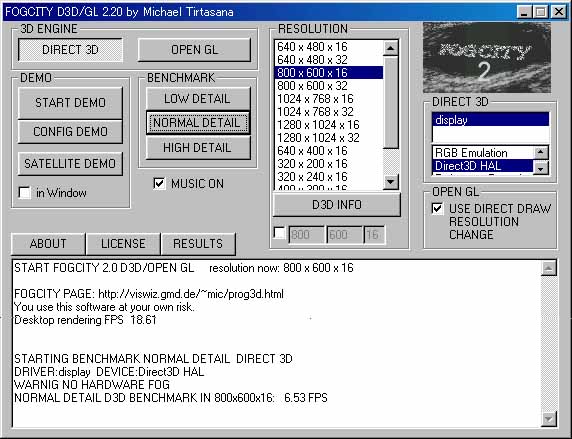Click resolution list scroll up arrow
Viewport: 572px width, 439px height.
[x=391, y=48]
